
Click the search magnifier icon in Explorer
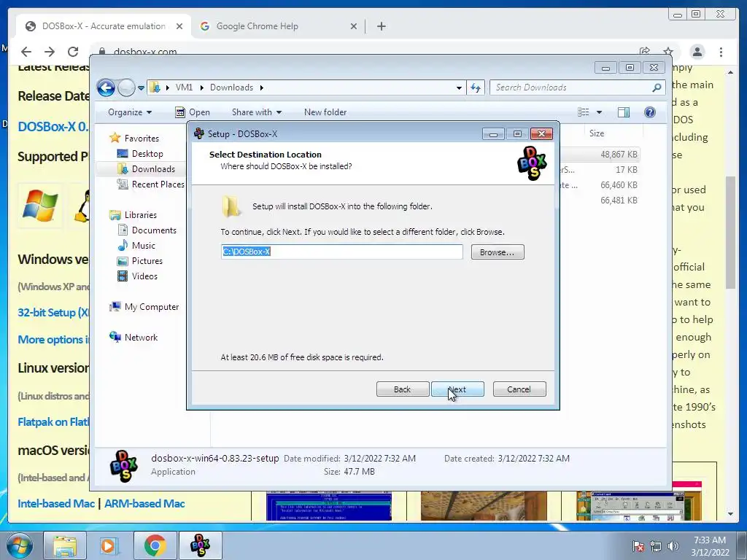coord(657,87)
